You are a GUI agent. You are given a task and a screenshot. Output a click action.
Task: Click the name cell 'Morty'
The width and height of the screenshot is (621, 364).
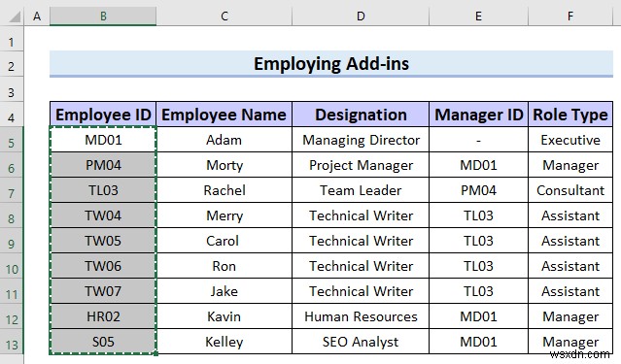pyautogui.click(x=224, y=165)
